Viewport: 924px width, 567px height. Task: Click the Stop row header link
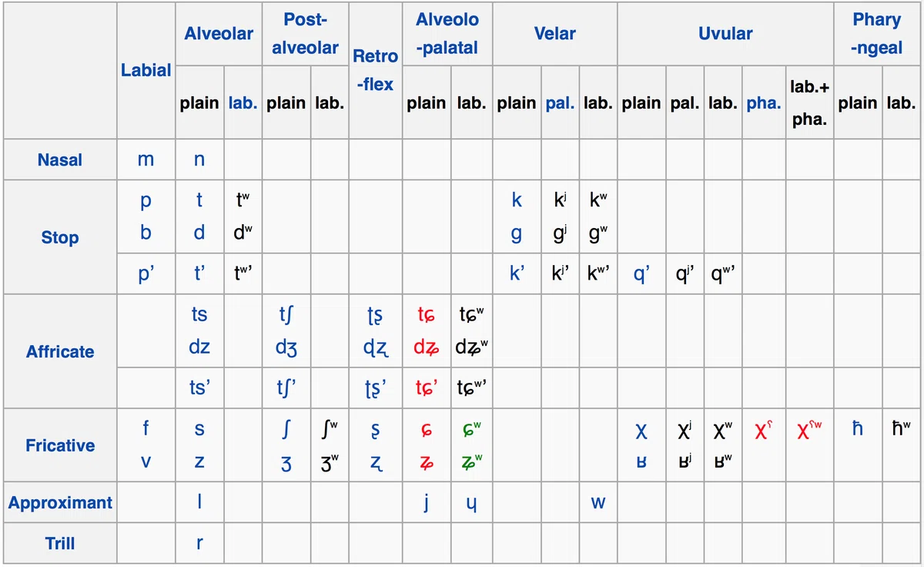point(60,237)
